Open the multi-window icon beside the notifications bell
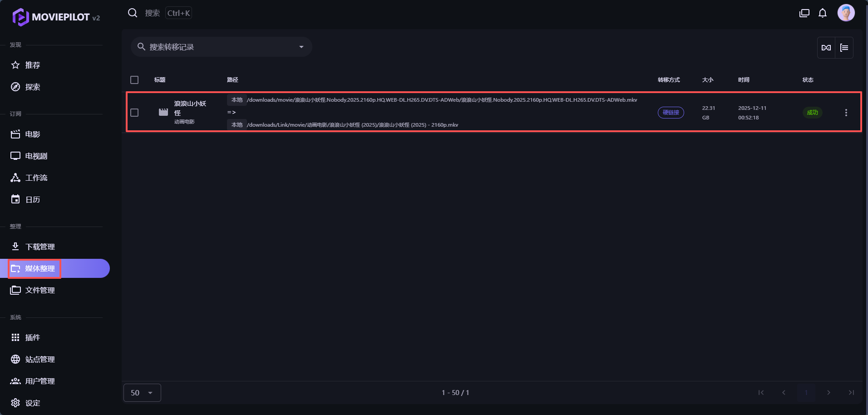This screenshot has height=415, width=868. 804,13
